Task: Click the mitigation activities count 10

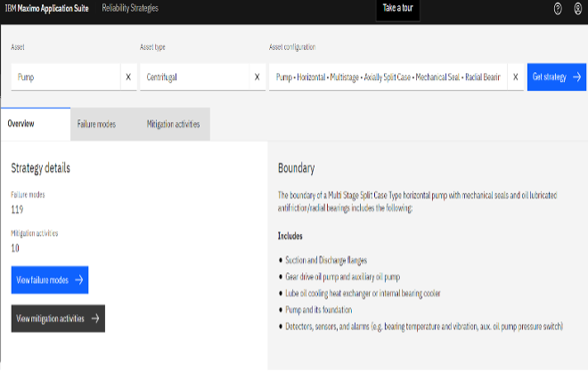Action: 15,248
